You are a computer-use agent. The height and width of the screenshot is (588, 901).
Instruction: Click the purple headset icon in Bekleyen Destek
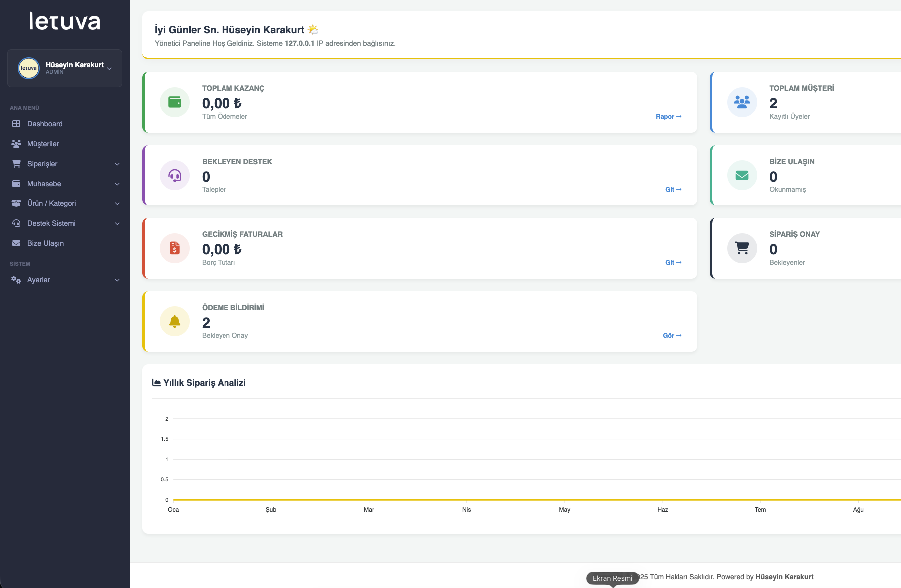[x=175, y=176]
